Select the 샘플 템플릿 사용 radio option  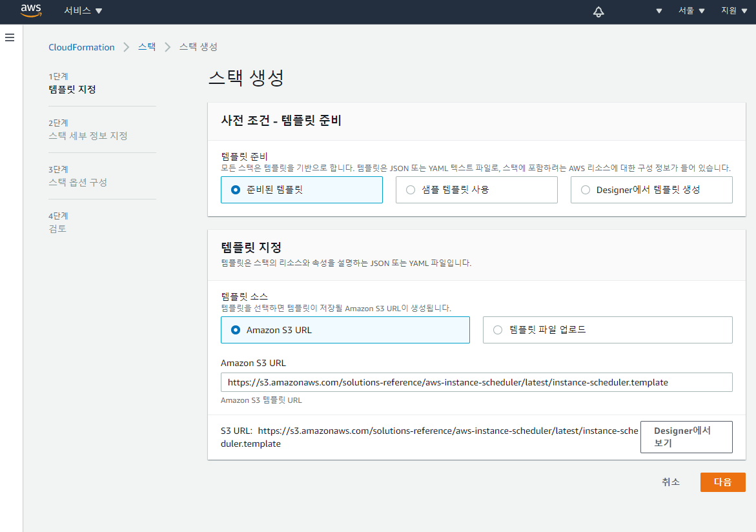click(x=476, y=190)
